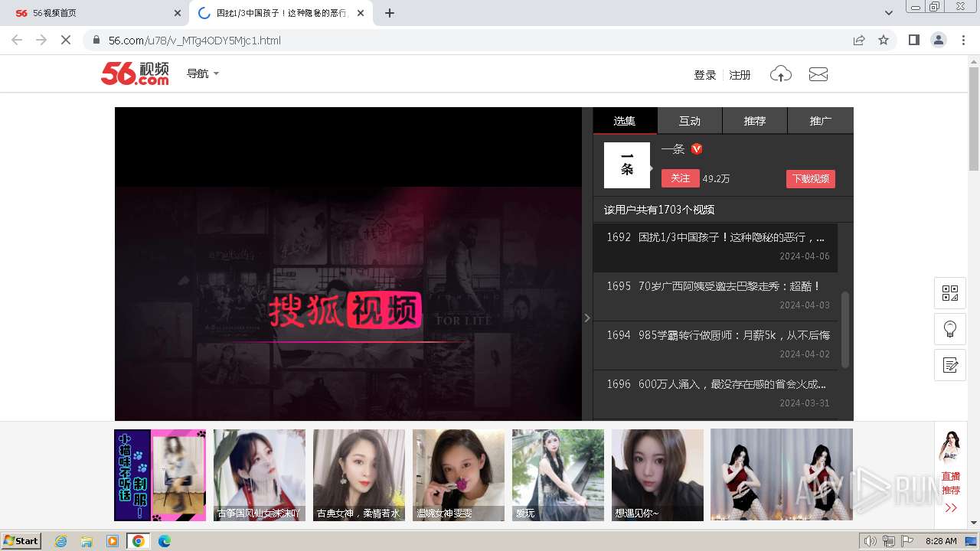This screenshot has height=551, width=980.
Task: Click the 56.com logo
Action: 135,73
